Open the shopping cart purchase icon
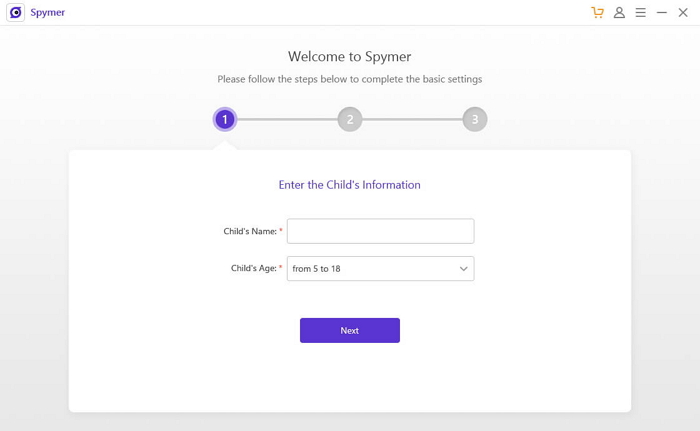The width and height of the screenshot is (700, 431). (597, 13)
